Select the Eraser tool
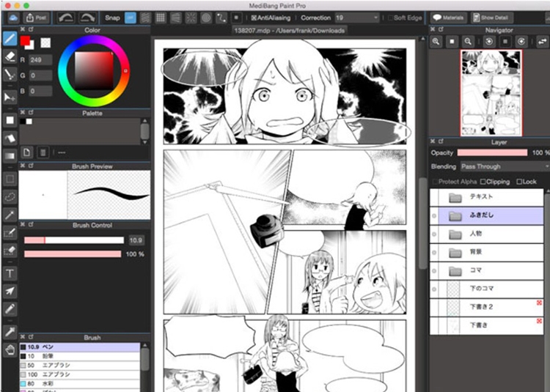Viewport: 550px width, 392px height. (x=10, y=56)
